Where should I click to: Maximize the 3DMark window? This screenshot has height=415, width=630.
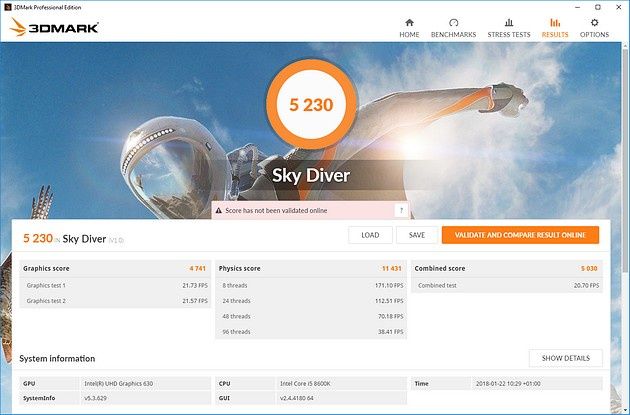pyautogui.click(x=598, y=7)
